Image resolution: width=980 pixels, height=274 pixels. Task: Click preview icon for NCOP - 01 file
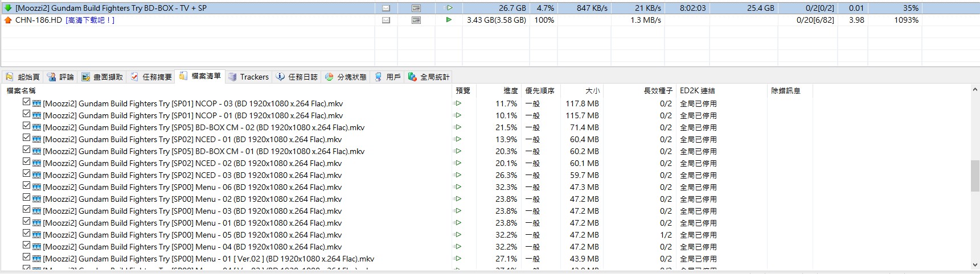coord(457,115)
